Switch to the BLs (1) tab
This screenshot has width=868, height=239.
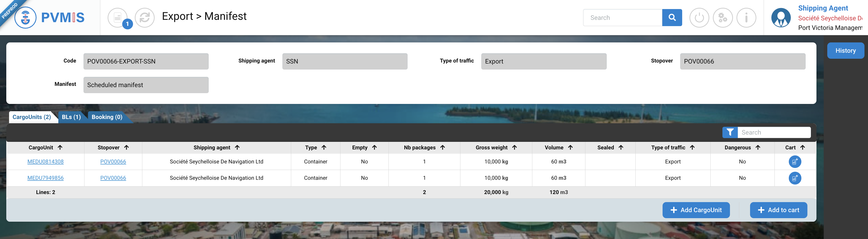71,117
